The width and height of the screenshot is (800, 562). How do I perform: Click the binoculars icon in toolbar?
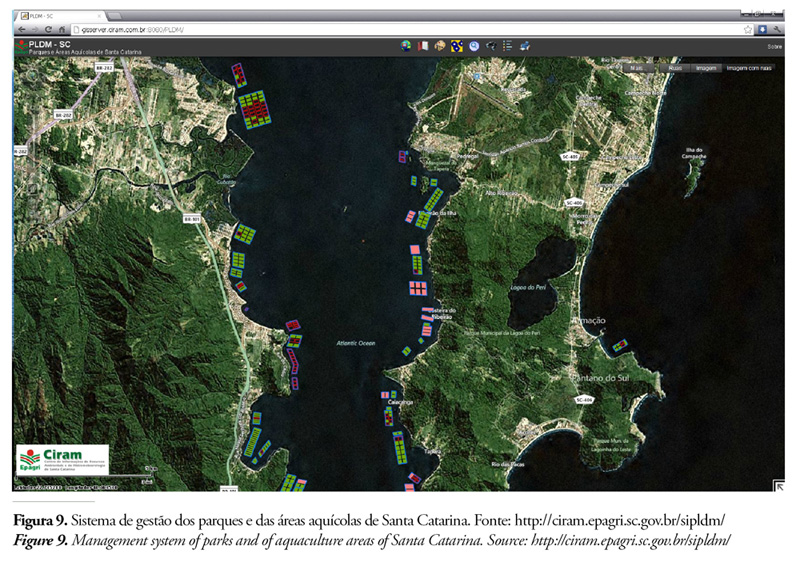tap(491, 46)
